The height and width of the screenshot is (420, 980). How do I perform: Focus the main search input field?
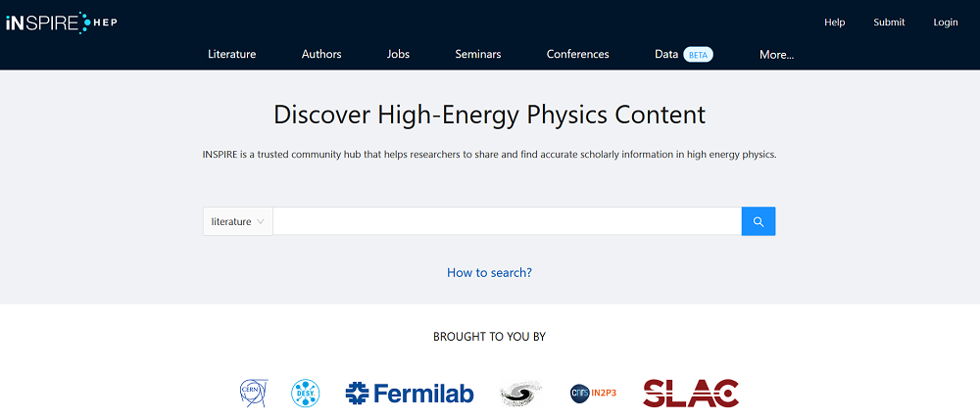[507, 221]
